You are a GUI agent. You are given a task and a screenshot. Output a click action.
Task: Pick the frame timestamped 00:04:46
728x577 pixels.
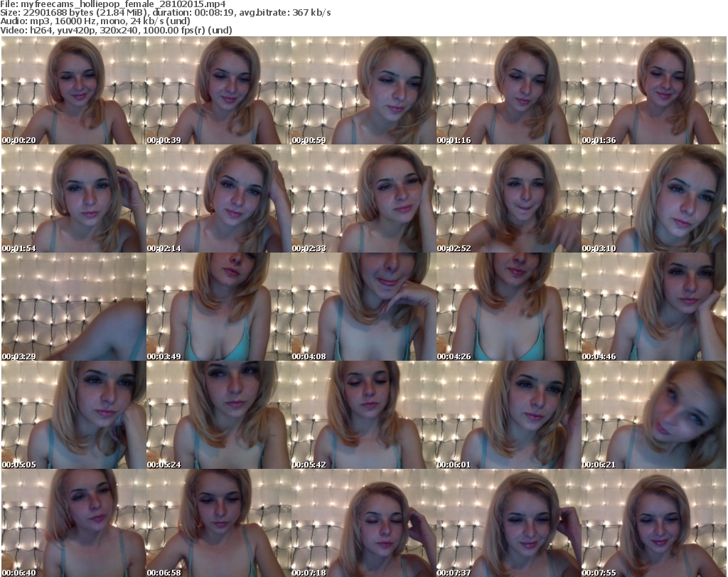point(654,307)
